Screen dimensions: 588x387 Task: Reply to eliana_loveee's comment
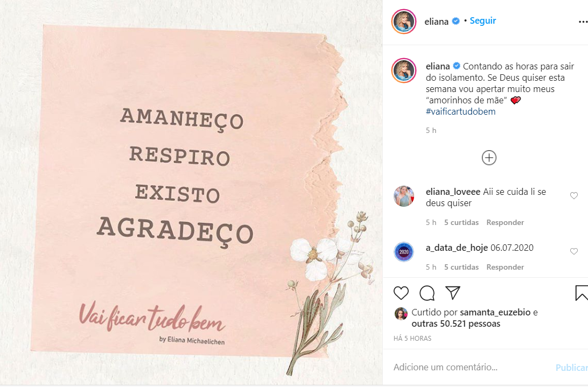pos(505,222)
